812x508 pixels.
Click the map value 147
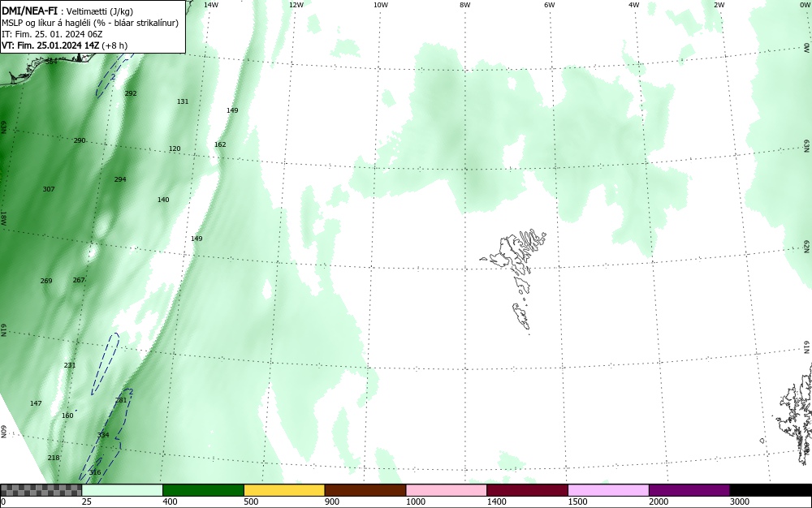click(36, 403)
